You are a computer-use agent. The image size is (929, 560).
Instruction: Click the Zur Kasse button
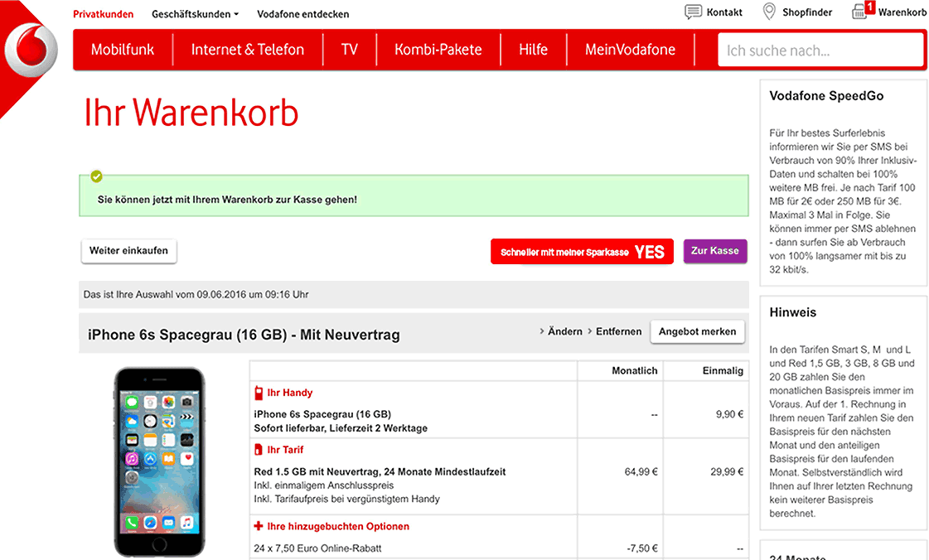715,251
